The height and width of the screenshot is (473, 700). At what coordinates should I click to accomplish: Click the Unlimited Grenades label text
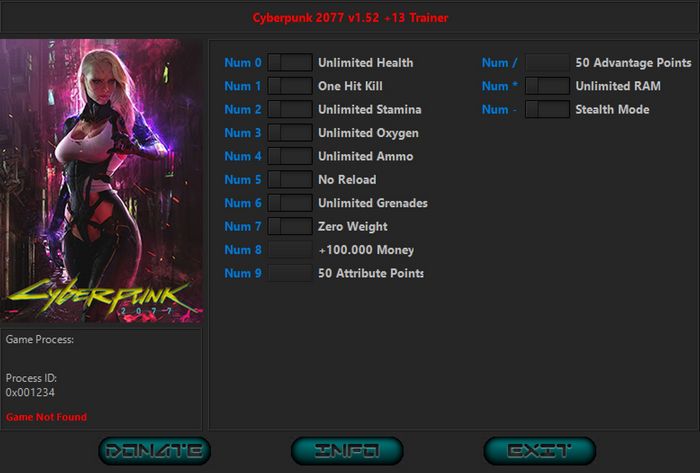[373, 203]
